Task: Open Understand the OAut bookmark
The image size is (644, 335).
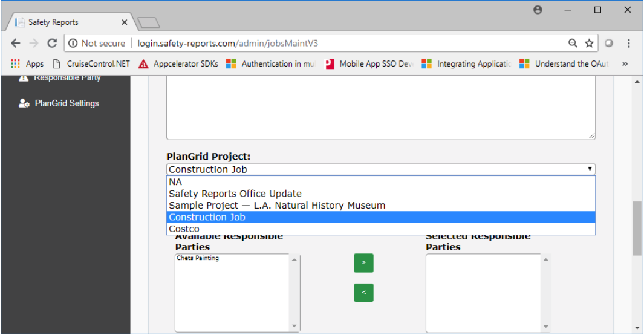Action: click(x=564, y=63)
